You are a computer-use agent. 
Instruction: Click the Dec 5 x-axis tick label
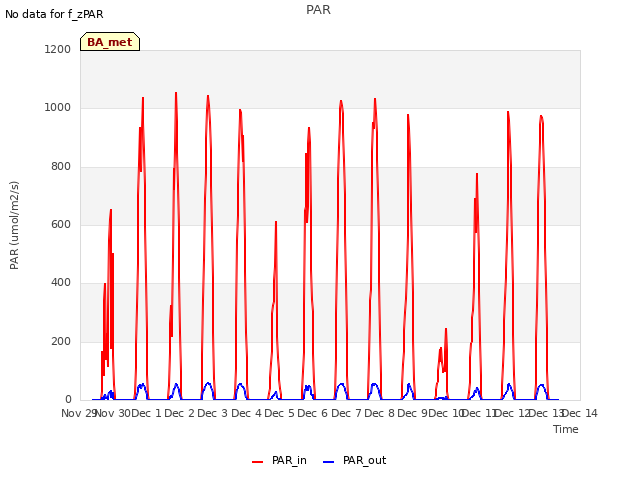click(280, 413)
